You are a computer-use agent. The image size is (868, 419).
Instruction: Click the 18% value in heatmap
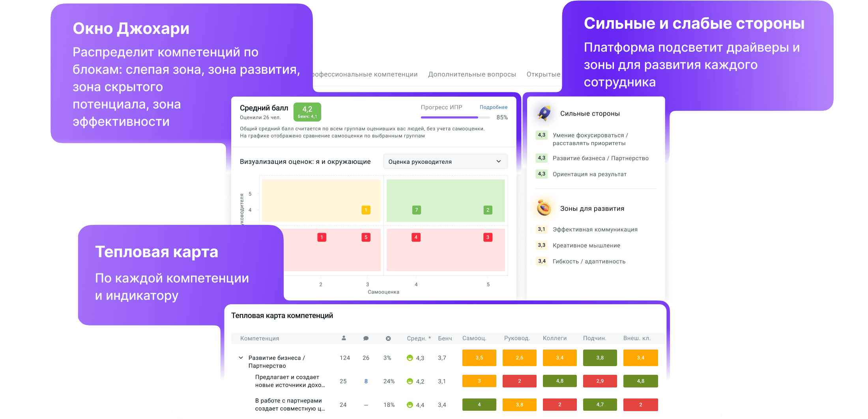389,405
